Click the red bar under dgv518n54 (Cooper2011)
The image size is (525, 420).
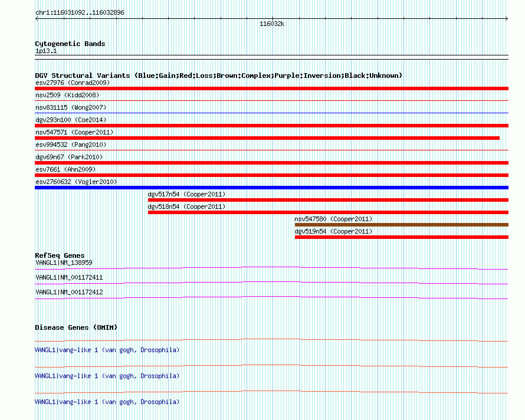pyautogui.click(x=328, y=212)
